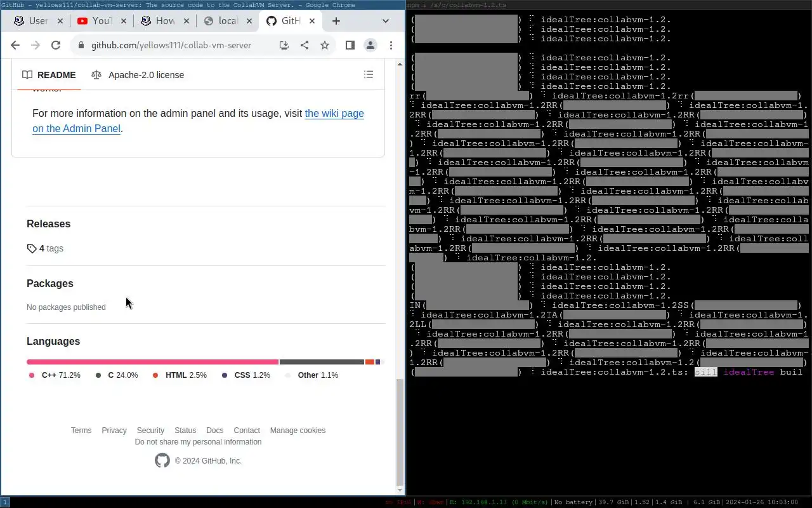Close the 'User' tab
Viewport: 812px width, 508px height.
click(x=60, y=21)
